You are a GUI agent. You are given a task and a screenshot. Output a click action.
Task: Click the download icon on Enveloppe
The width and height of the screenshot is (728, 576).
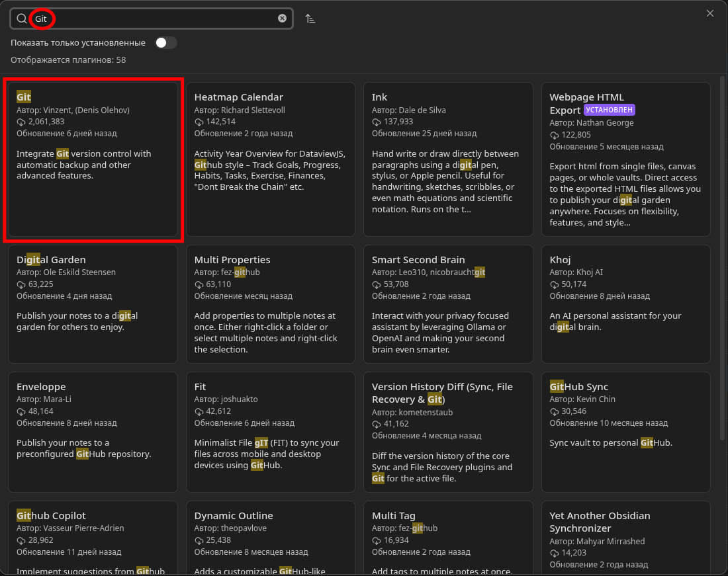(21, 411)
